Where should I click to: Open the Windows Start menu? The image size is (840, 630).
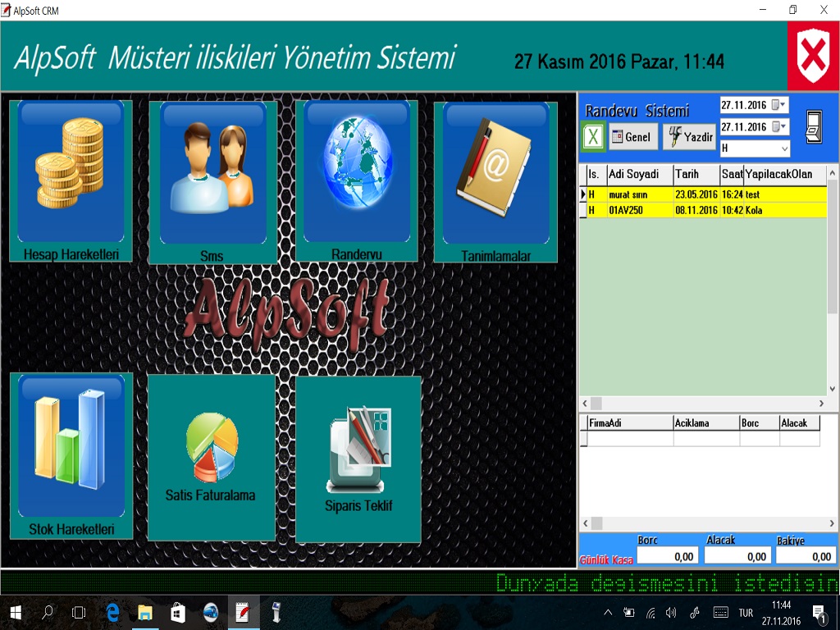pos(16,612)
